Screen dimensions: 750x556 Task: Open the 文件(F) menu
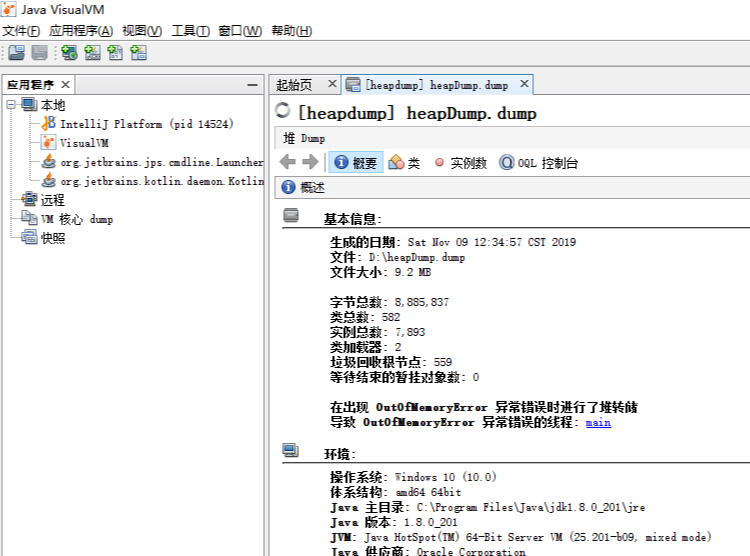coord(21,31)
